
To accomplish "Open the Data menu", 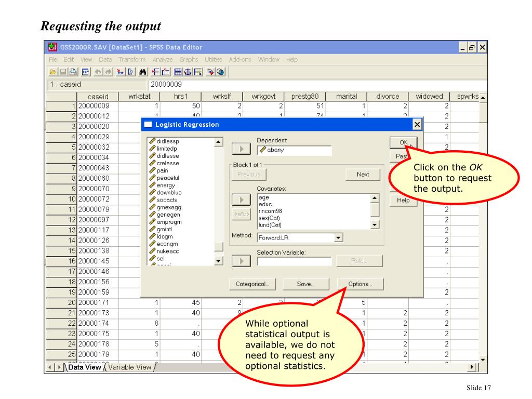I will 105,59.
